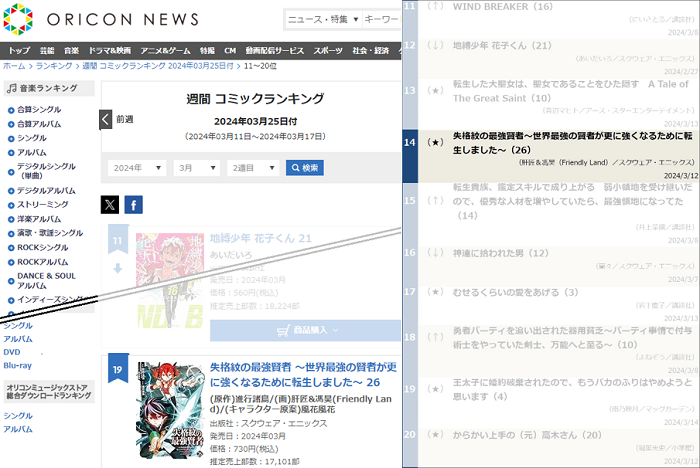Click the 失格紋の最強賢者 cover thumbnail
The image size is (700, 468).
click(x=170, y=410)
